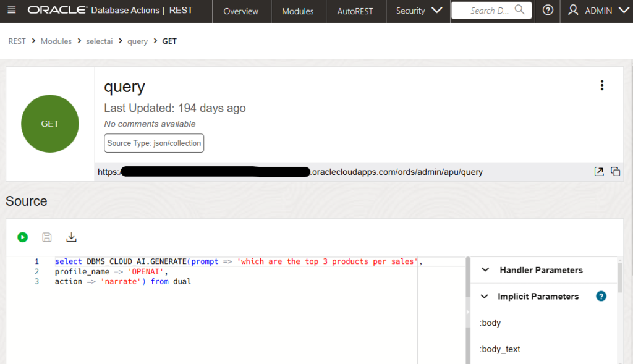The image size is (633, 364).
Task: Navigate to selectai in breadcrumb
Action: coord(99,41)
